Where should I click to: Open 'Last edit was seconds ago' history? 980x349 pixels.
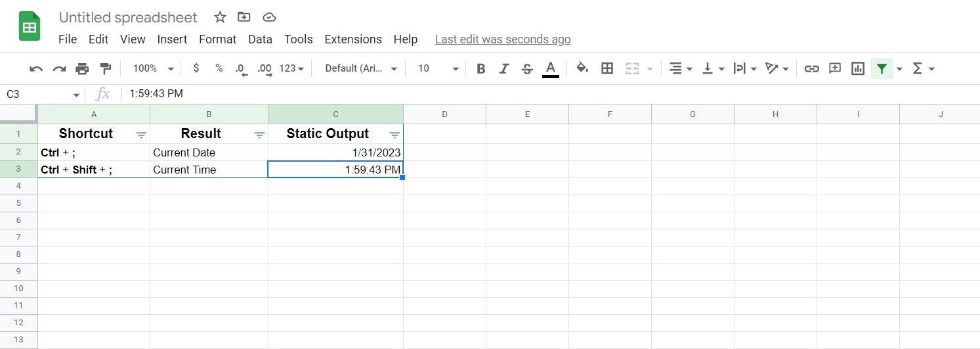tap(503, 39)
